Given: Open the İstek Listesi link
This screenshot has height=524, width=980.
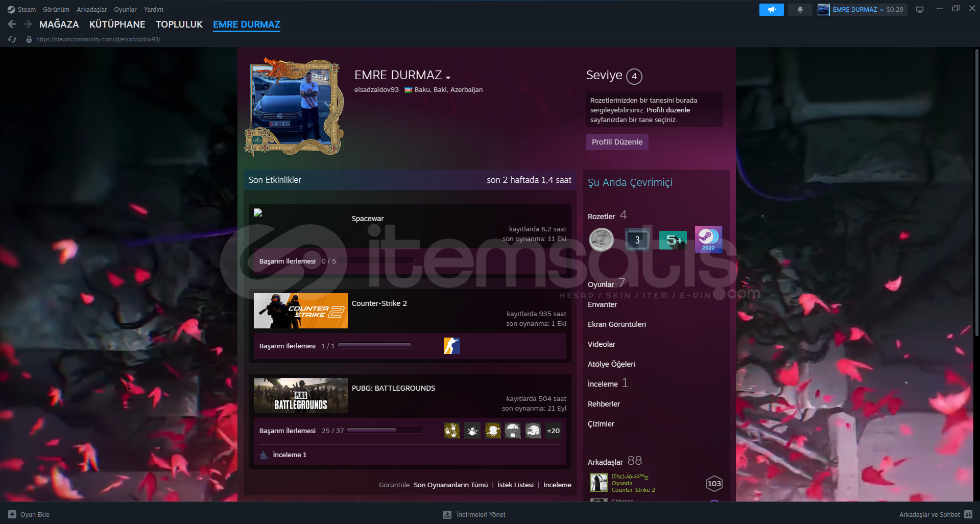Looking at the screenshot, I should (x=515, y=485).
